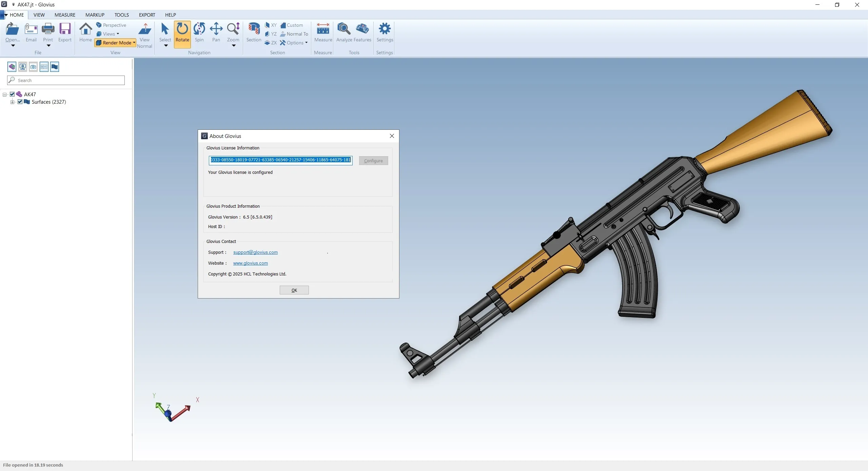The image size is (868, 471).
Task: Expand the Select dropdown arrow
Action: click(166, 46)
